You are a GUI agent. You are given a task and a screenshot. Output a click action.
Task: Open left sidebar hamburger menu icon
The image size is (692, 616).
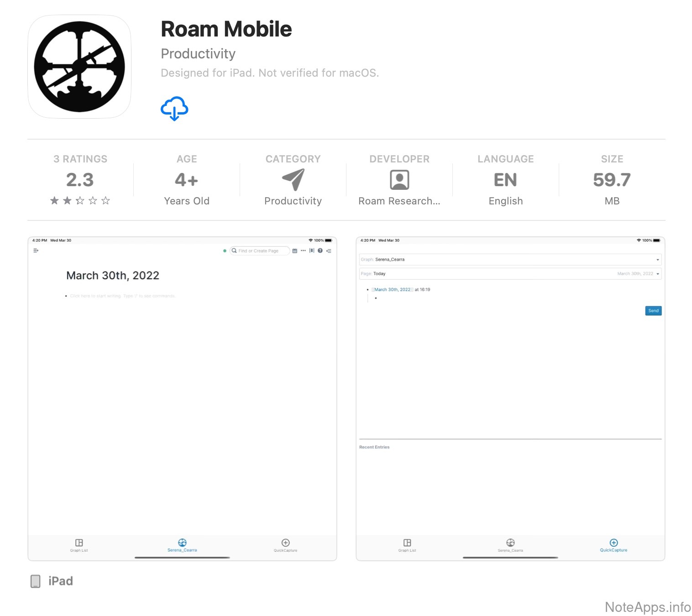[36, 251]
